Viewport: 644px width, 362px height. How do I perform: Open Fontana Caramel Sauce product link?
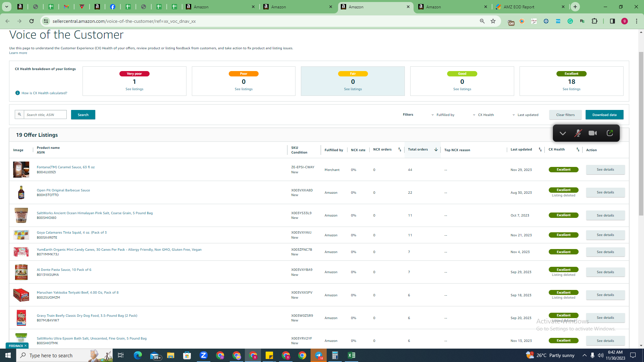click(66, 167)
